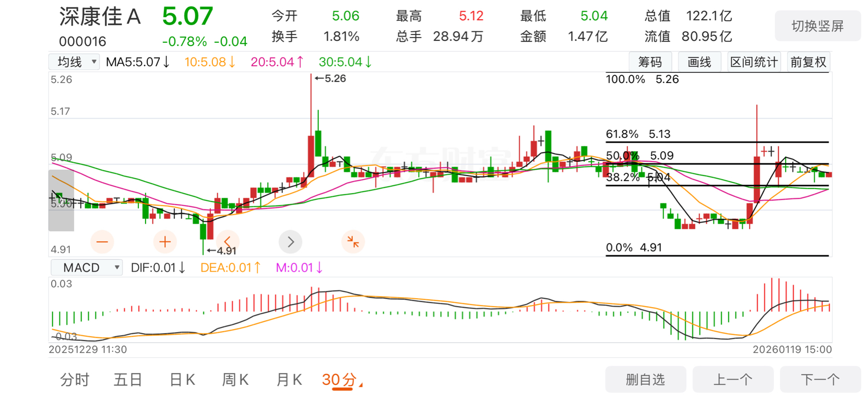Switch to 周K chart tab
The height and width of the screenshot is (401, 868).
tap(235, 380)
